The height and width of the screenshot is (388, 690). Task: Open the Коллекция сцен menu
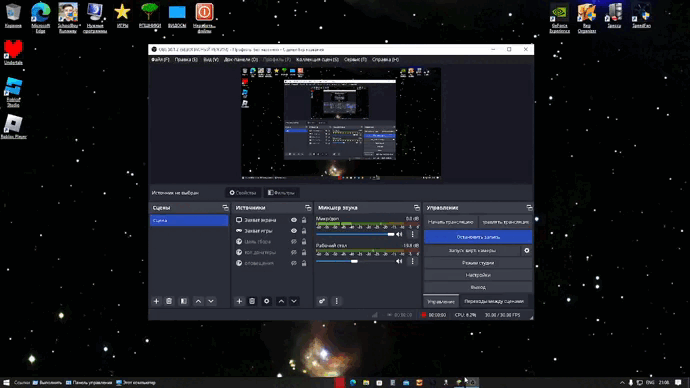(317, 59)
